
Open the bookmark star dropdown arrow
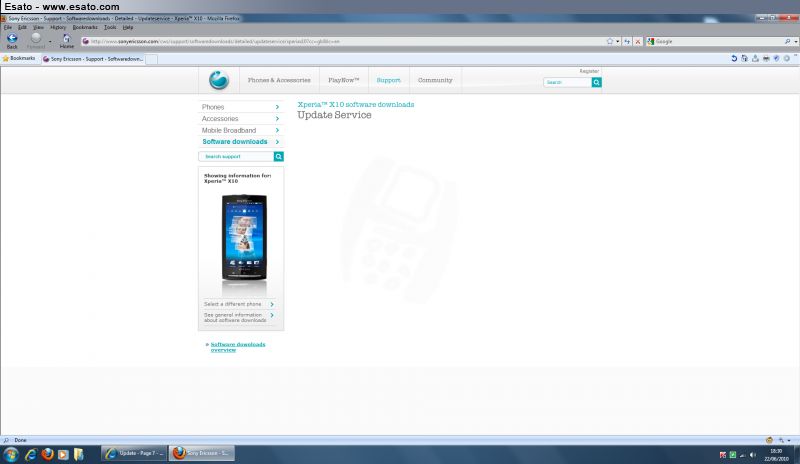tap(617, 41)
